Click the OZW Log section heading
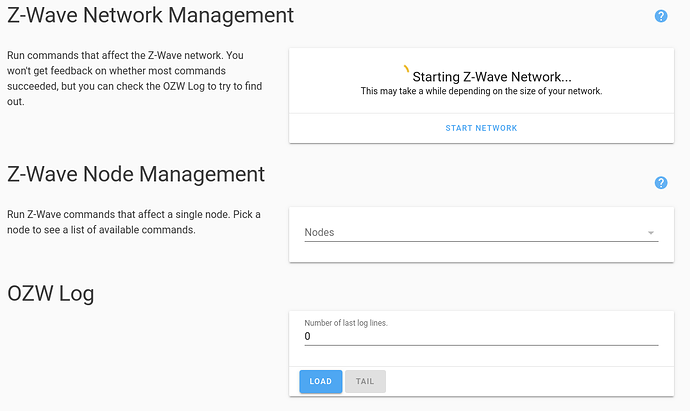The width and height of the screenshot is (690, 411). 51,293
